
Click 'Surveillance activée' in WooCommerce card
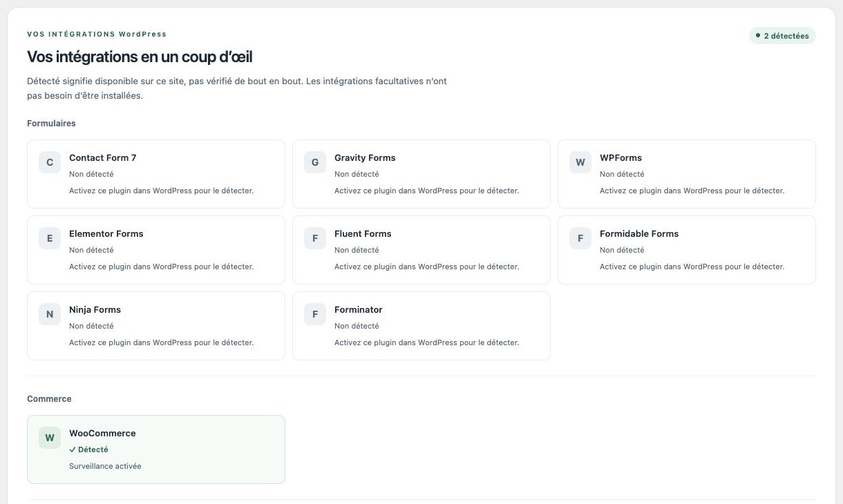click(x=105, y=467)
